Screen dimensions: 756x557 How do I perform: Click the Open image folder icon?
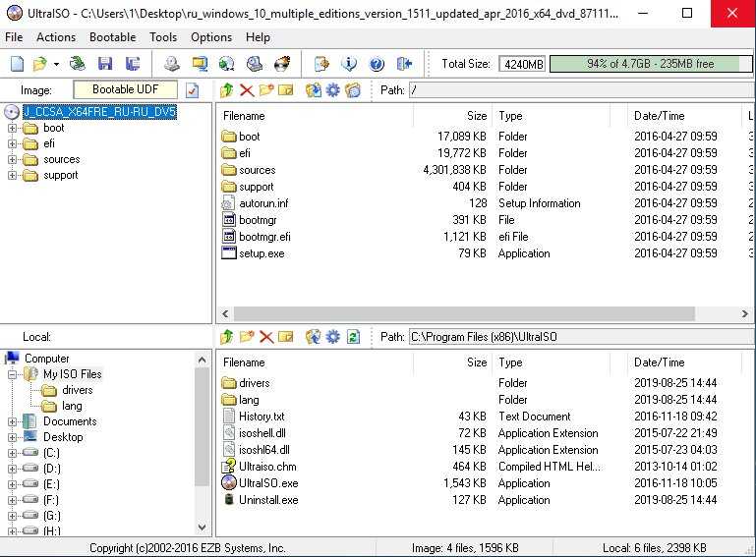pos(40,64)
